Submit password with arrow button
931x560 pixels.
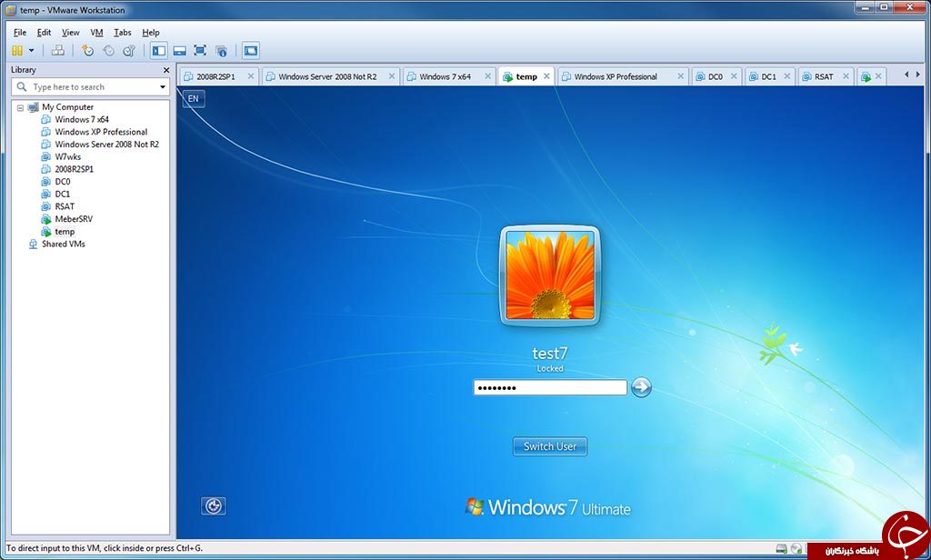point(641,387)
